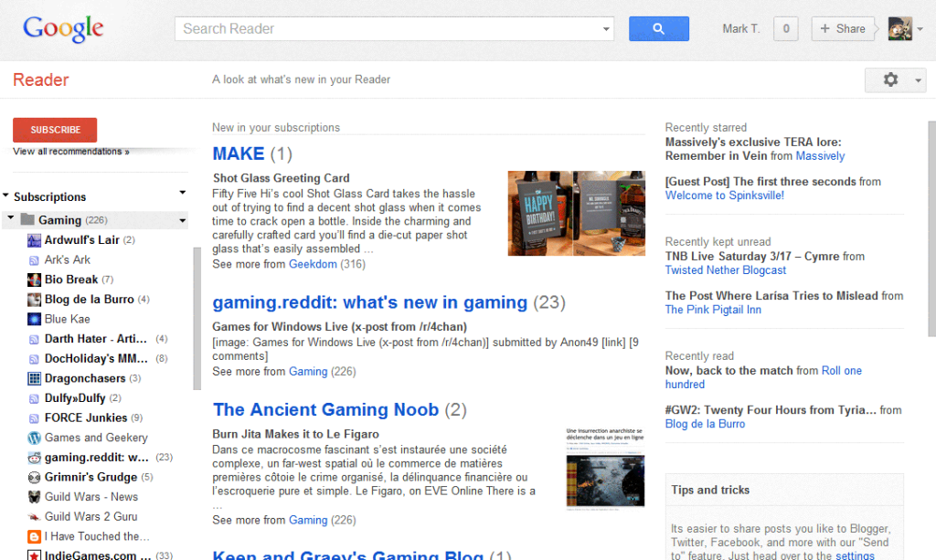Click the Ark's Ark feed icon
Viewport: 936px width, 560px height.
coord(34,260)
